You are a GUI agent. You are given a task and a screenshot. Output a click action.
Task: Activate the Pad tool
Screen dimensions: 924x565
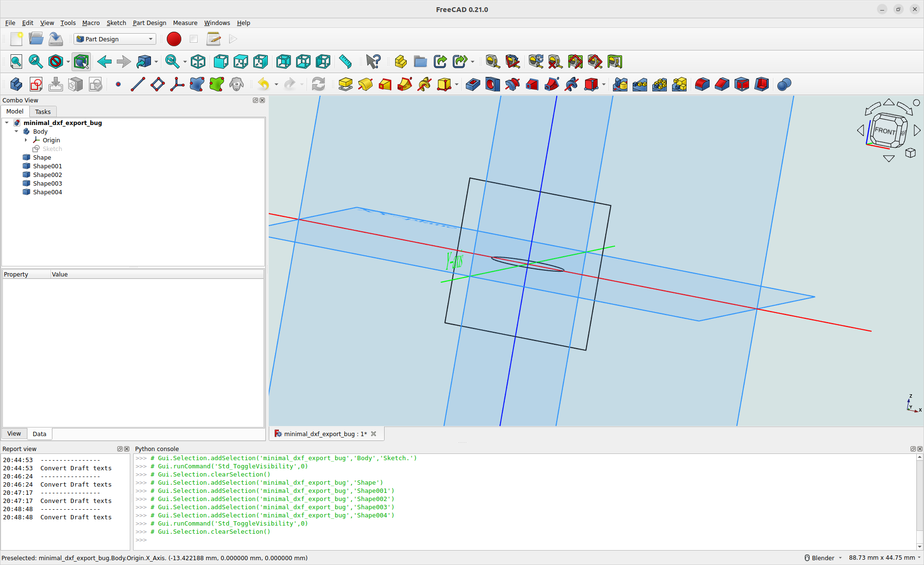[345, 84]
